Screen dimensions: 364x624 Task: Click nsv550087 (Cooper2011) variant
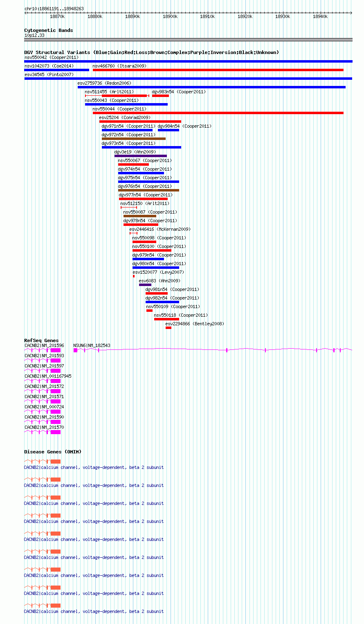[140, 216]
